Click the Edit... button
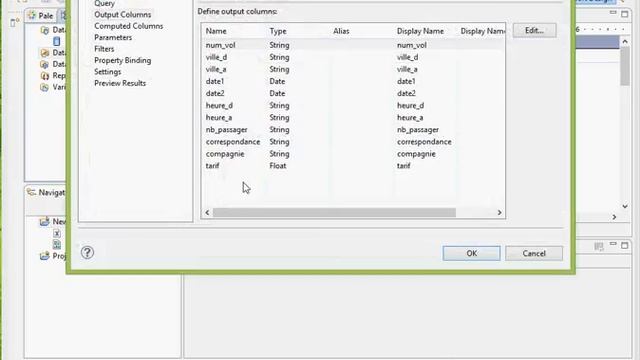 pos(534,30)
